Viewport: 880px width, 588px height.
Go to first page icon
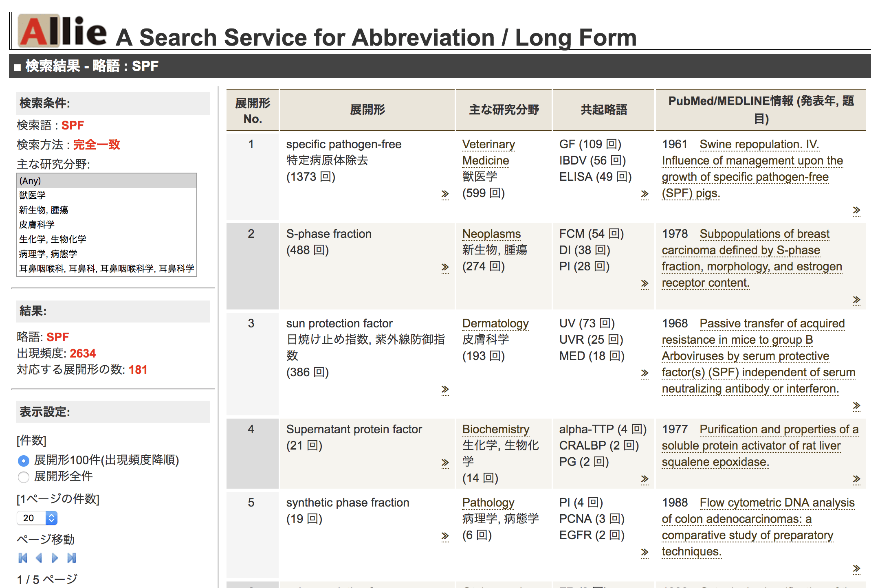(x=23, y=558)
